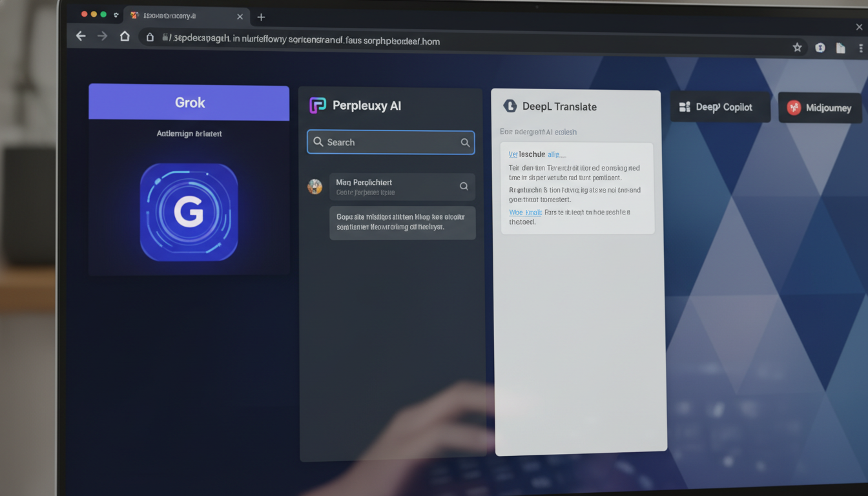
Task: Open the browser three-dot menu
Action: (x=860, y=48)
